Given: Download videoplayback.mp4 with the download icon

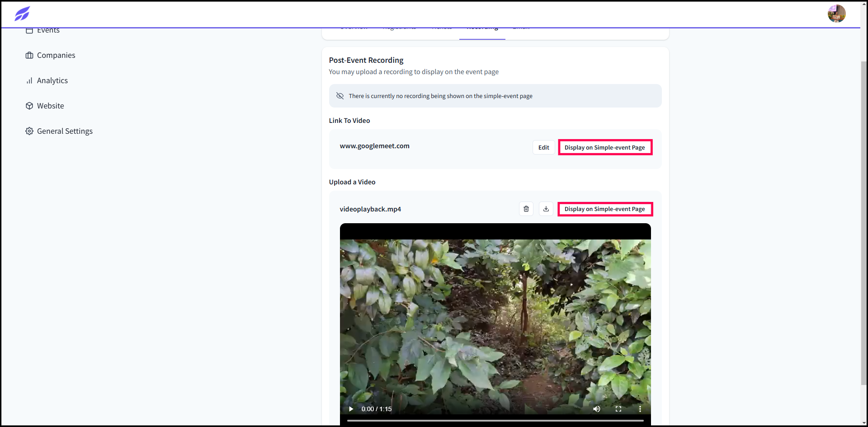Looking at the screenshot, I should pos(546,209).
